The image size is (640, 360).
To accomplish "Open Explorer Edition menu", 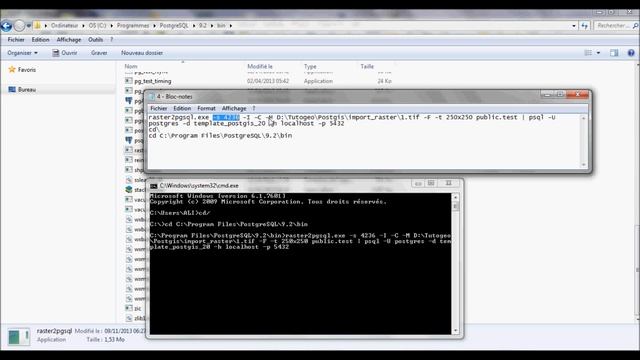I will pyautogui.click(x=40, y=40).
